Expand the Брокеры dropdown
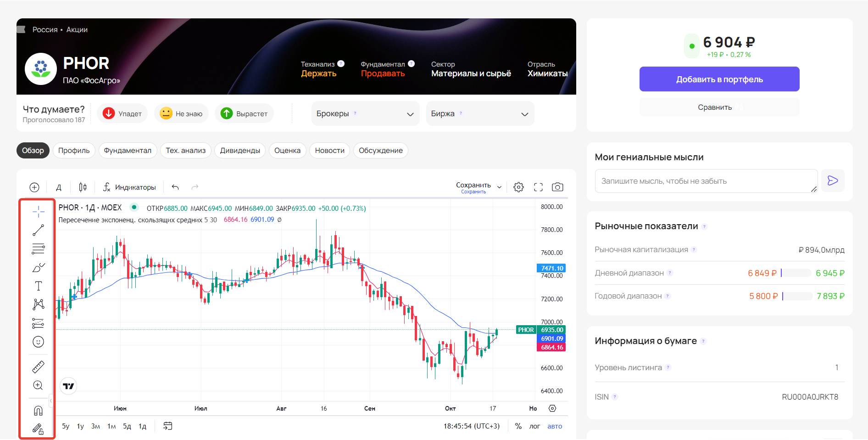Image resolution: width=868 pixels, height=440 pixels. click(x=365, y=113)
